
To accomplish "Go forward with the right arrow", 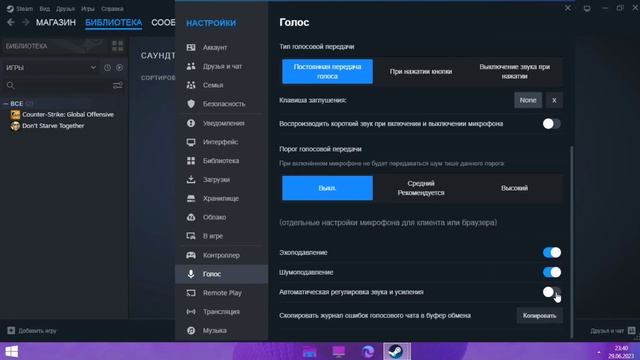I will [25, 22].
